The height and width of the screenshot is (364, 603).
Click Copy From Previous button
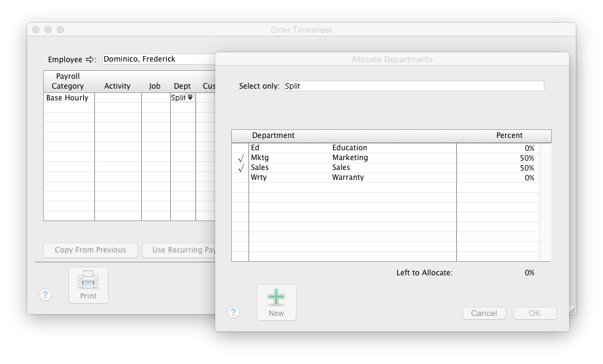90,250
